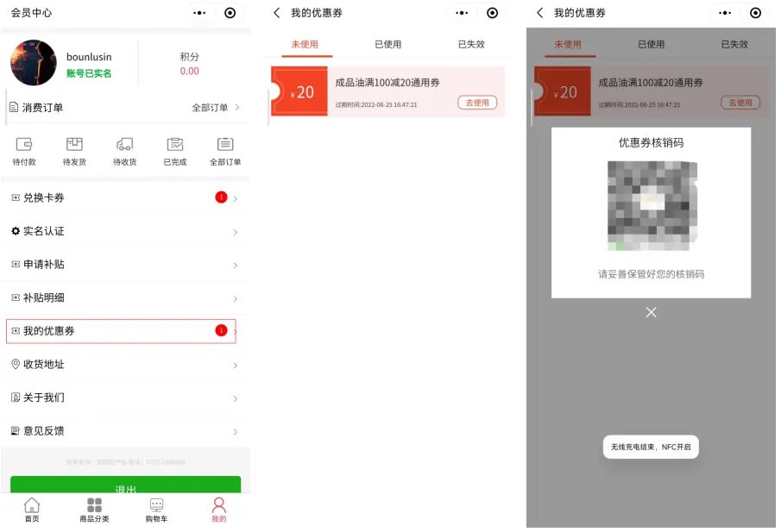Go to 首页 home in the bottom bar
Viewport: 781px width, 532px height.
click(x=32, y=510)
